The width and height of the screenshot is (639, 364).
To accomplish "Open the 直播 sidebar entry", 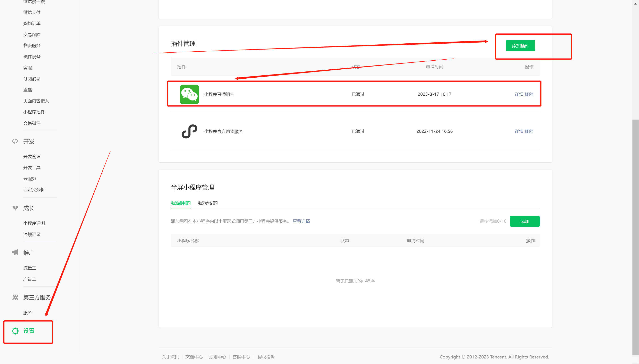I will pos(27,90).
